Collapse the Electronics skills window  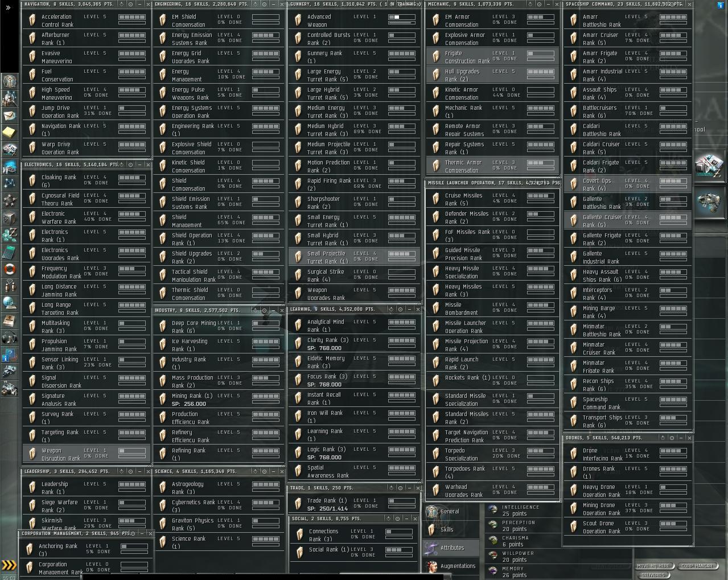click(x=139, y=164)
